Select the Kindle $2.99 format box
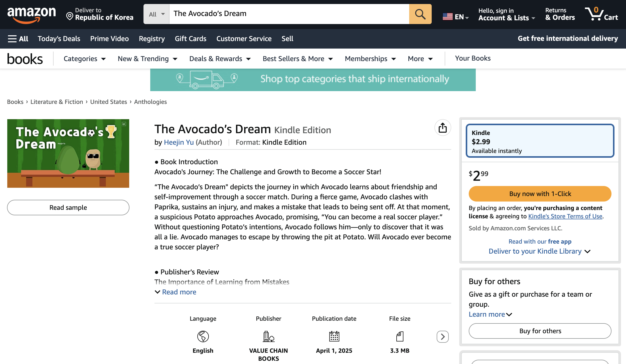This screenshot has width=626, height=364. [x=540, y=141]
